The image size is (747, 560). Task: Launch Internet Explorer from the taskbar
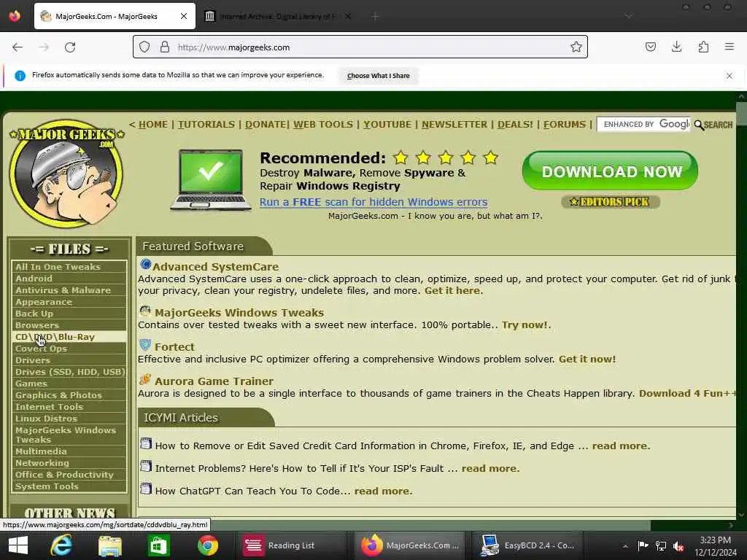click(x=62, y=545)
